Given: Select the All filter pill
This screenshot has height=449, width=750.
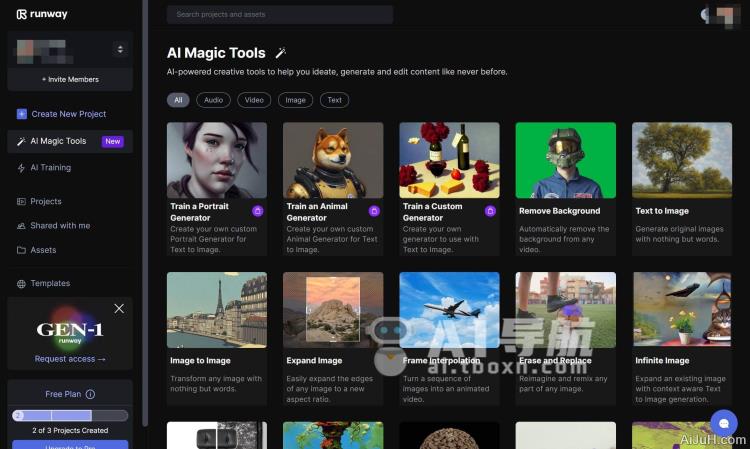Looking at the screenshot, I should click(x=179, y=100).
